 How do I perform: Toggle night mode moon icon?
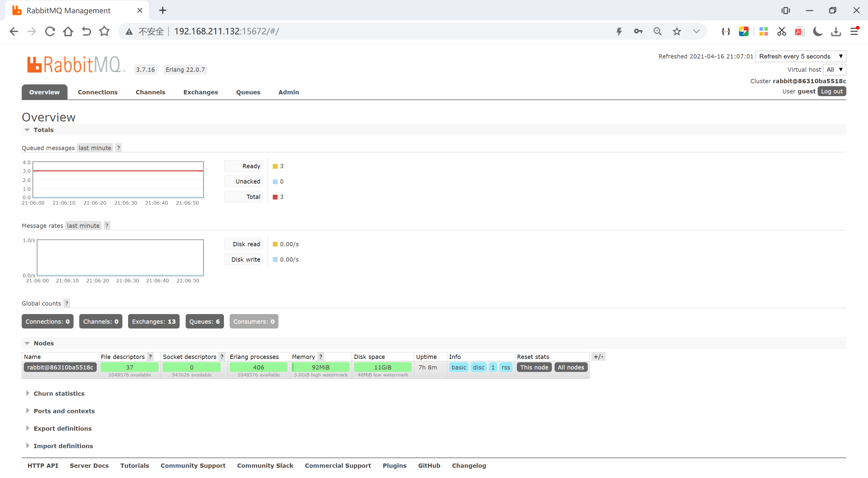(x=818, y=31)
